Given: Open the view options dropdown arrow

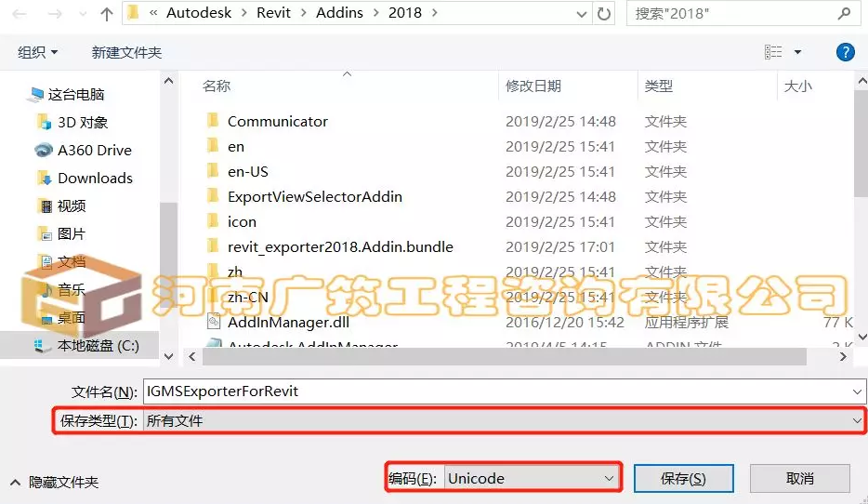Looking at the screenshot, I should [797, 52].
